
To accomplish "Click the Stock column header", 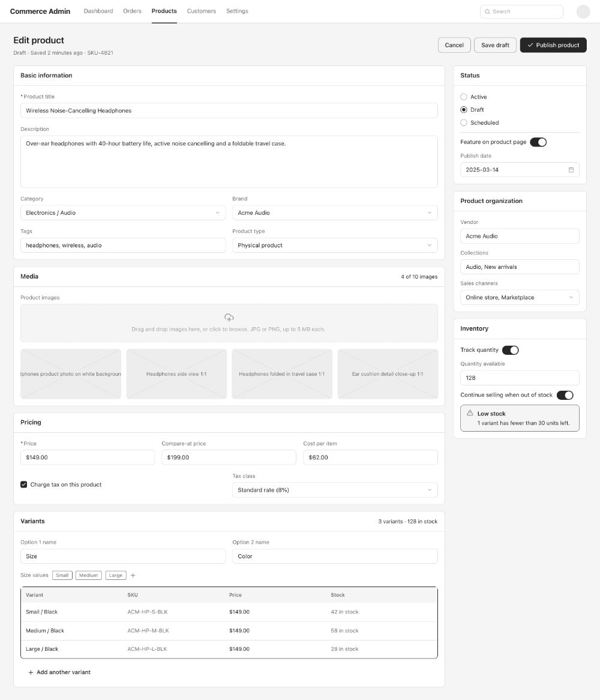I will point(338,595).
